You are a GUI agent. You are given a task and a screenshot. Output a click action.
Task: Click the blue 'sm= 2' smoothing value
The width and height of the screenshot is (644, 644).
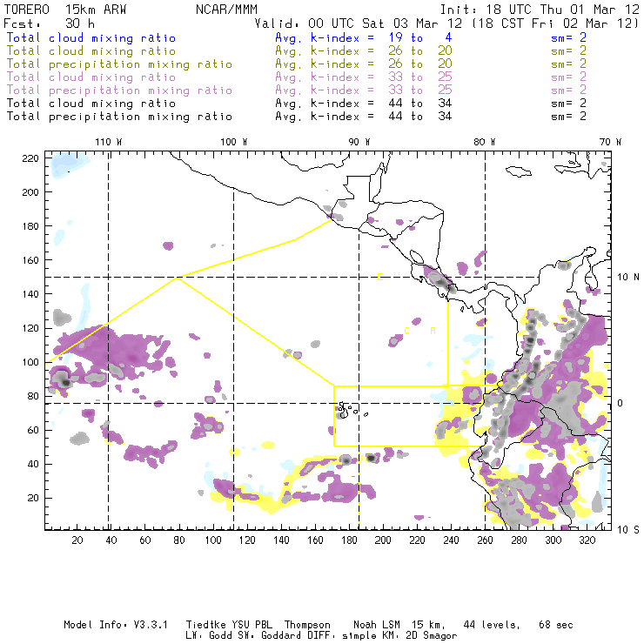(x=568, y=37)
